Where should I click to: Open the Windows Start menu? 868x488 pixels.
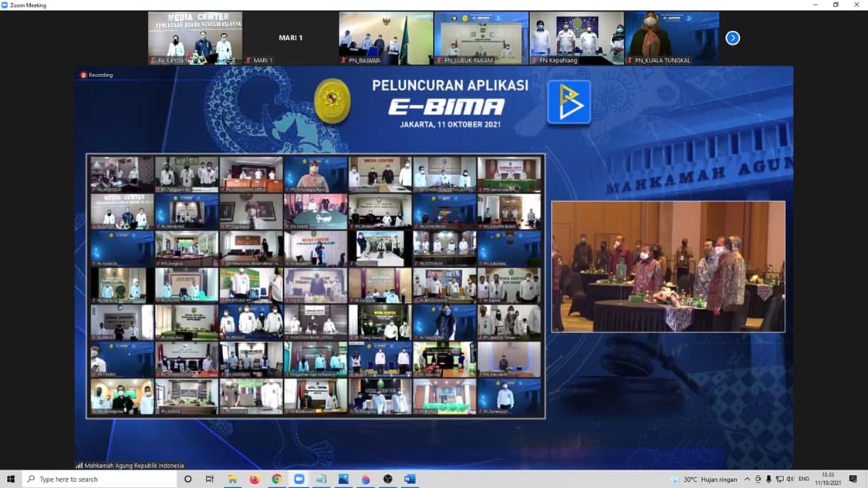point(11,480)
